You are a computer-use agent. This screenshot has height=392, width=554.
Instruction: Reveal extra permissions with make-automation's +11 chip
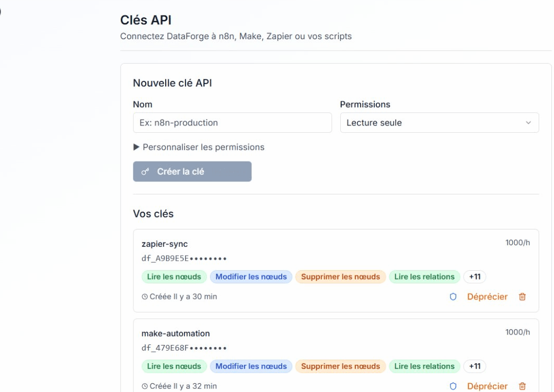click(x=474, y=366)
